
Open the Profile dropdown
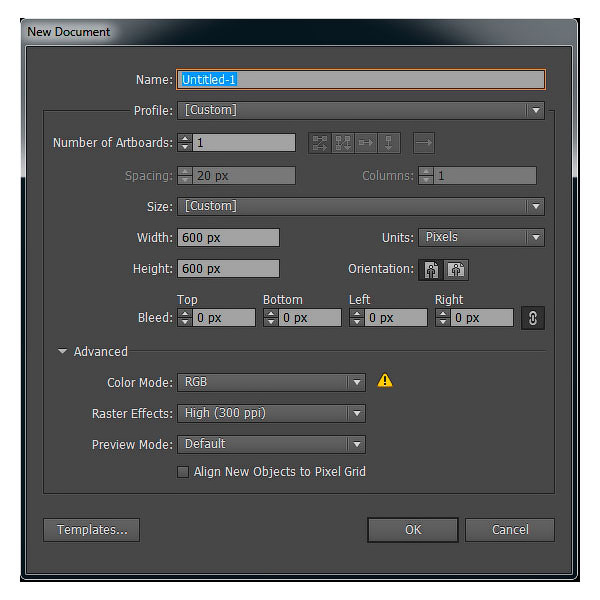[360, 111]
